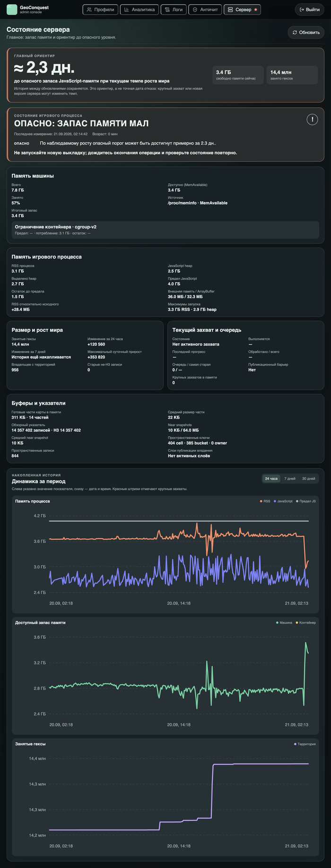Click the GeoConquest green logo icon
The width and height of the screenshot is (331, 868).
12,9
